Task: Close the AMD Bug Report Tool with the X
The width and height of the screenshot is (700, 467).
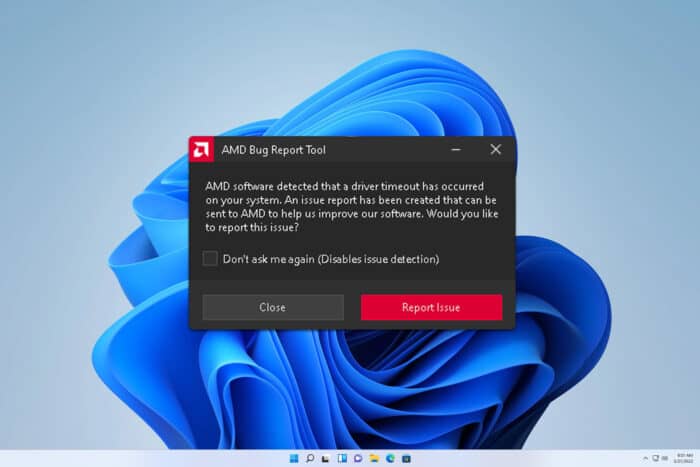Action: (x=496, y=150)
